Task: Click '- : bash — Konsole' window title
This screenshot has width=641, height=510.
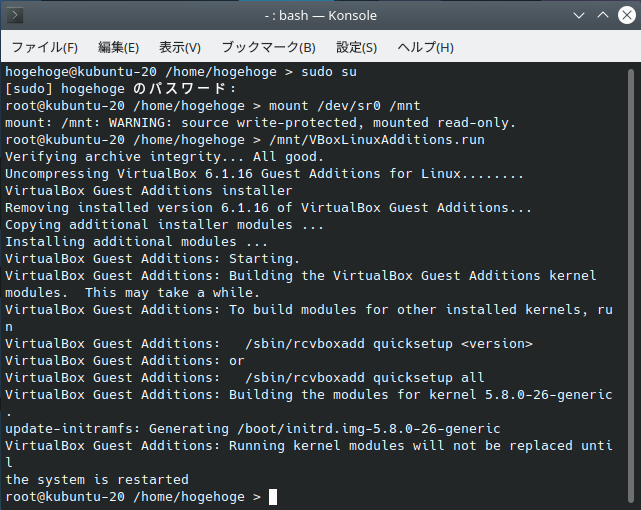Action: coord(320,16)
